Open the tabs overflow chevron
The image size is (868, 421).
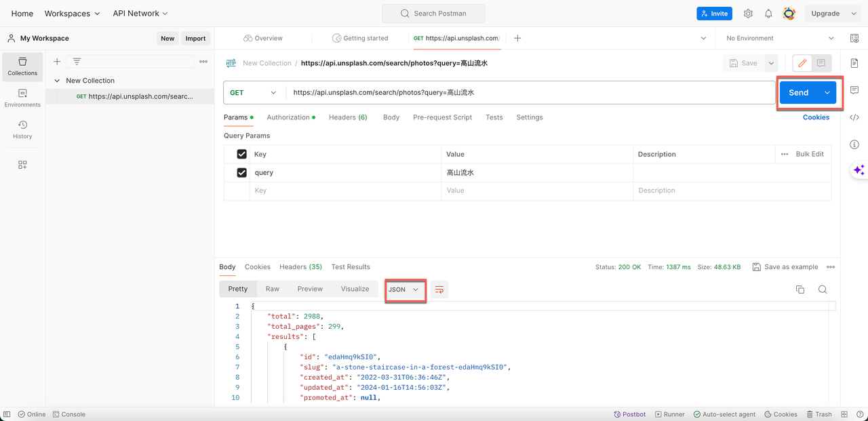coord(703,39)
